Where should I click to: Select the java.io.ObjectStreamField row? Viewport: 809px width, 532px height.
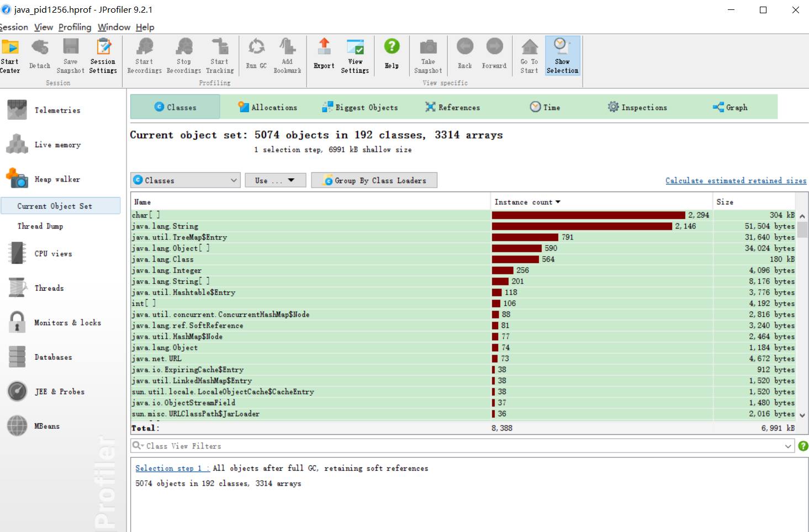464,403
